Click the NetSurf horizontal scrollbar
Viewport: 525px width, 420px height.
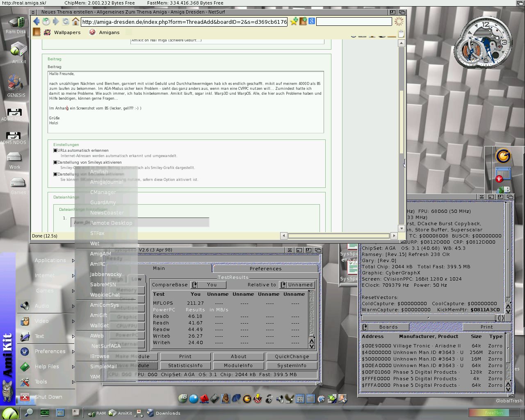(338, 236)
